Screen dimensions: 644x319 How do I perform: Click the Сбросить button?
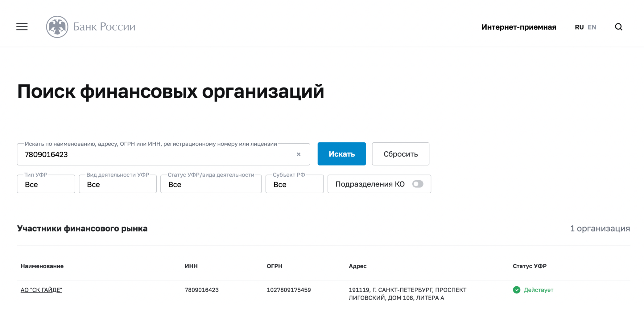tap(401, 154)
